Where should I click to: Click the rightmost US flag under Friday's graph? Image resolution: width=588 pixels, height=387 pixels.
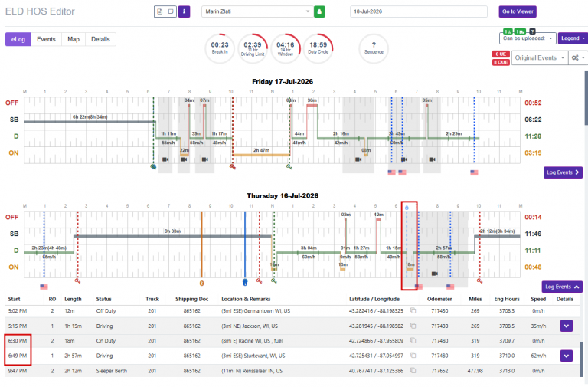pyautogui.click(x=474, y=172)
